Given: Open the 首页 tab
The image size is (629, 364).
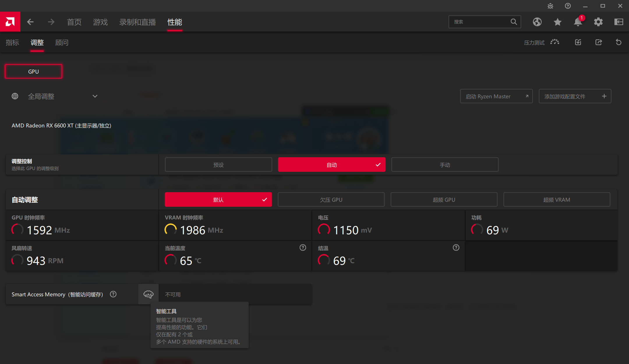Looking at the screenshot, I should point(74,22).
